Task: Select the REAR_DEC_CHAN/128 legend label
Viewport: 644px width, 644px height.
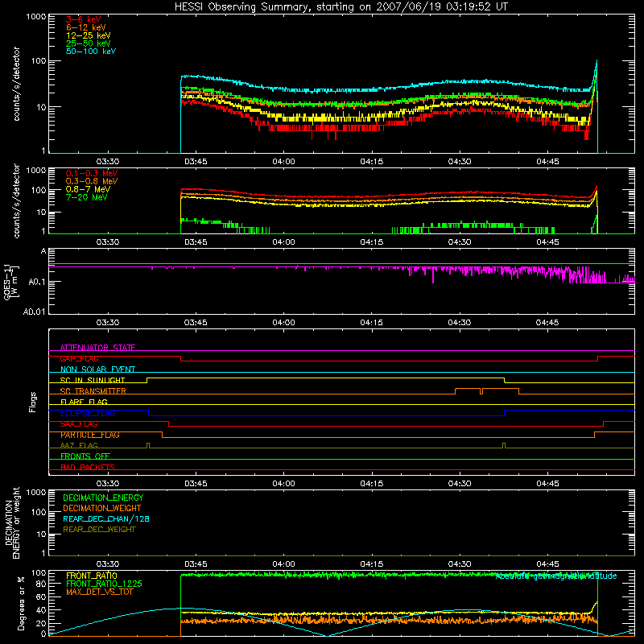Action: point(106,518)
